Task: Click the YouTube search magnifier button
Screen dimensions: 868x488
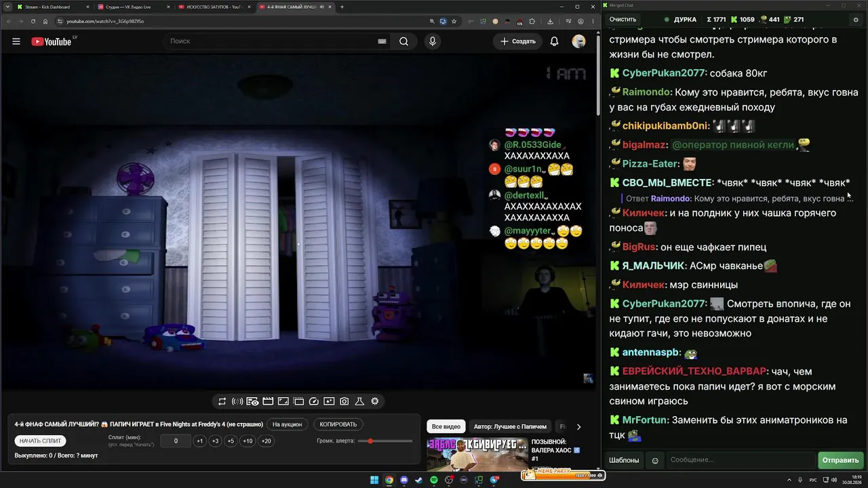Action: [x=403, y=41]
